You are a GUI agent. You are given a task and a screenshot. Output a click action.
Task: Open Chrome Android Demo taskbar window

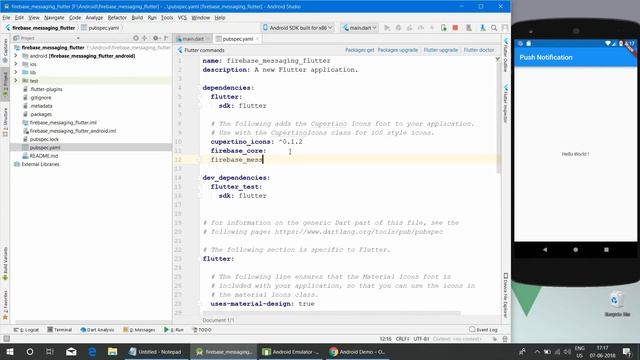pos(358,351)
